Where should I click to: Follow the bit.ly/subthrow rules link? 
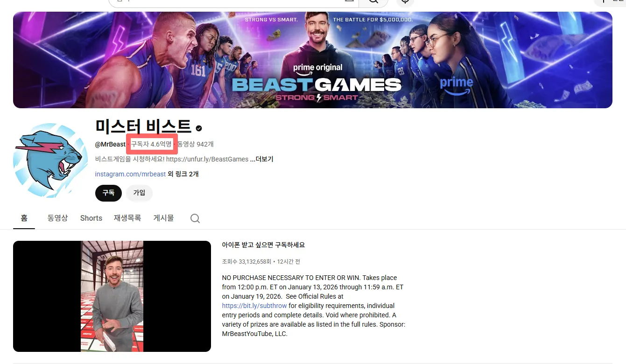coord(254,306)
